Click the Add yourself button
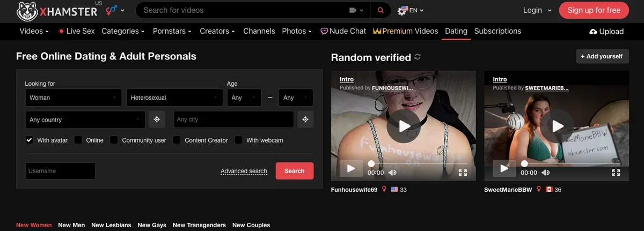This screenshot has height=231, width=644. tap(602, 56)
